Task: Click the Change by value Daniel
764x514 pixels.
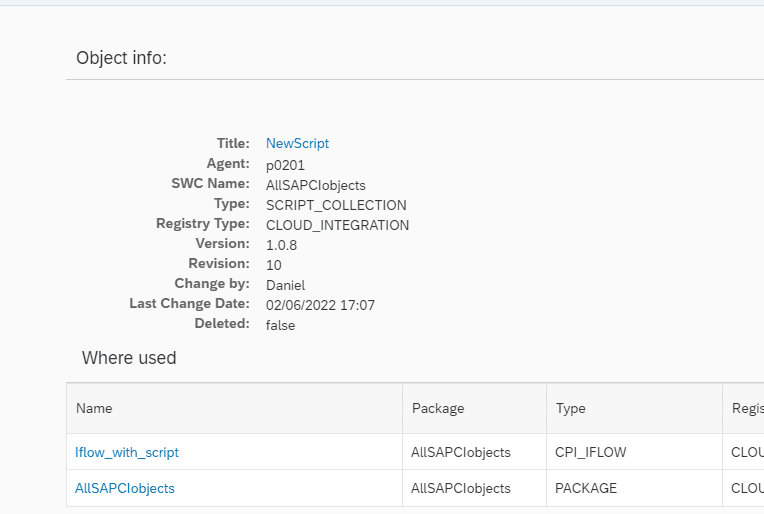Action: point(286,285)
